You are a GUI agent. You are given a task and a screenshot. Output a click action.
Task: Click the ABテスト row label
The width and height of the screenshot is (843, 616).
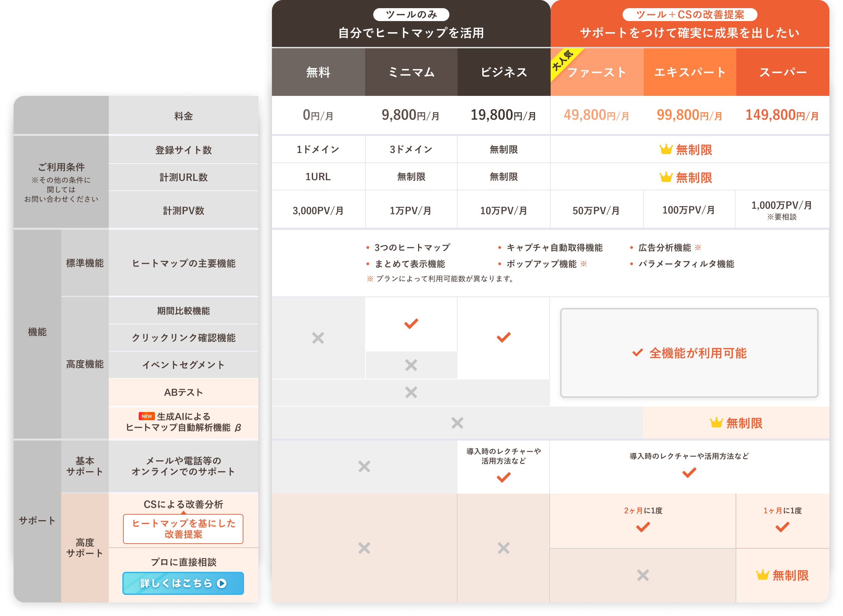click(184, 392)
